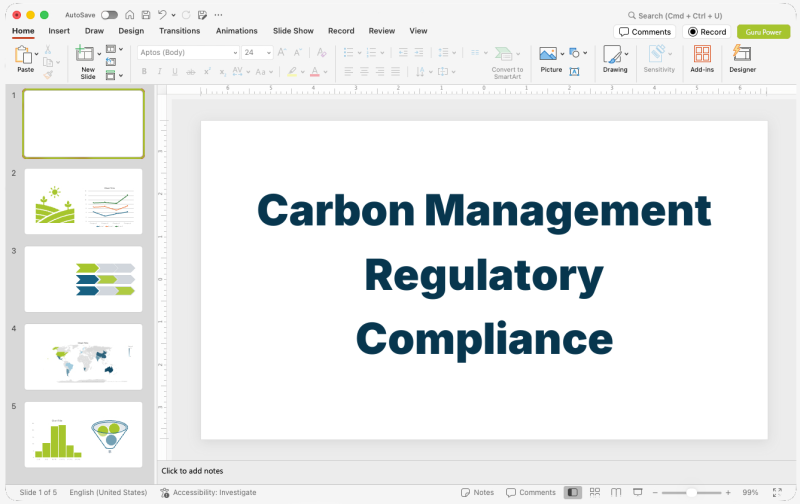This screenshot has height=504, width=800.
Task: Open the Numbering dropdown arrow
Action: click(x=382, y=53)
